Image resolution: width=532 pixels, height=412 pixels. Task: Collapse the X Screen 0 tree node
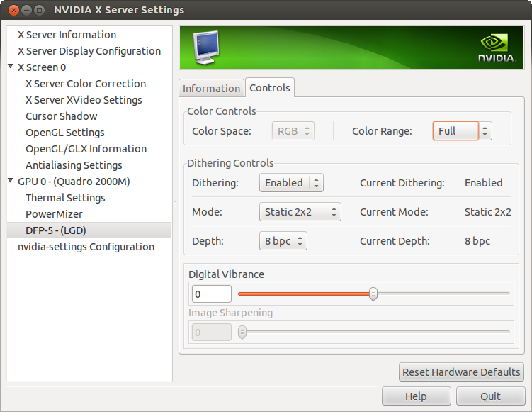[11, 66]
